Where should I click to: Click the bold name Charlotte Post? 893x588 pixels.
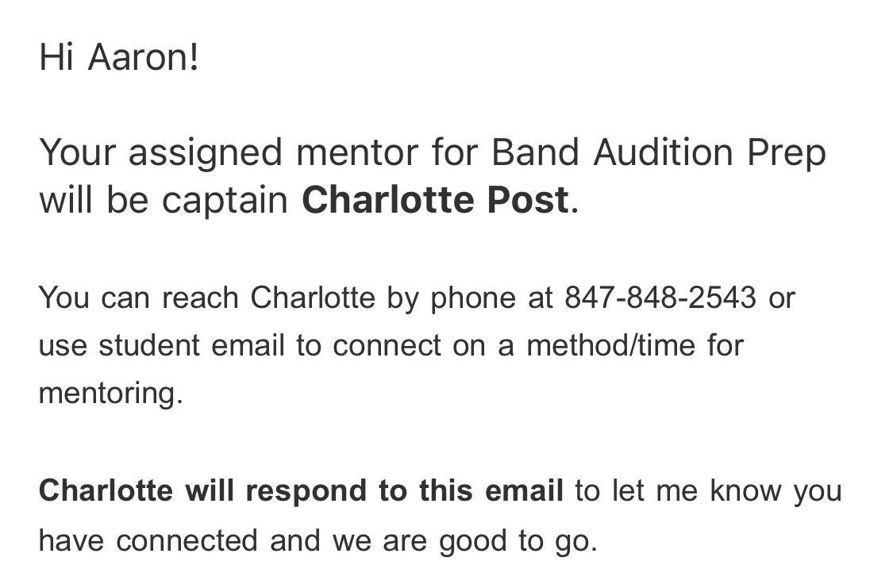coord(434,200)
